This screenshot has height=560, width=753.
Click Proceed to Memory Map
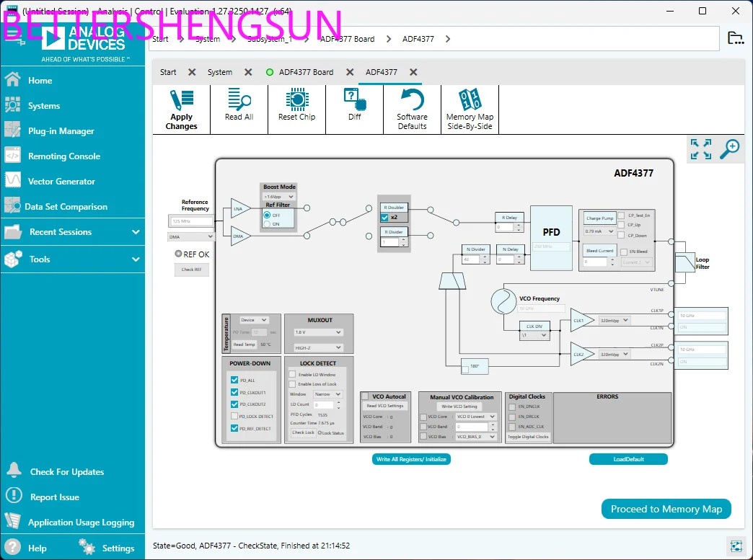click(666, 509)
